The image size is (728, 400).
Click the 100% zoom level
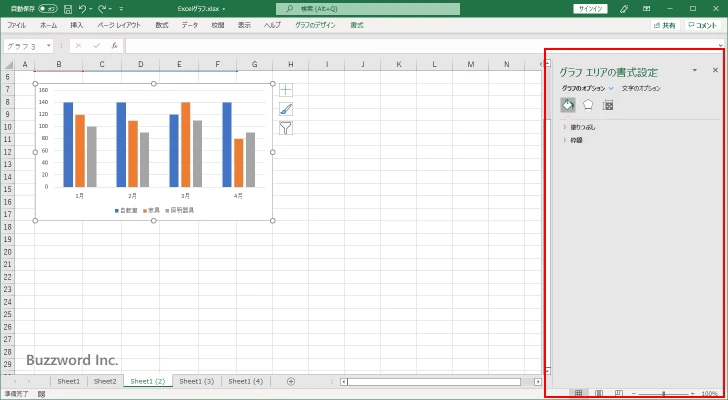coord(709,394)
